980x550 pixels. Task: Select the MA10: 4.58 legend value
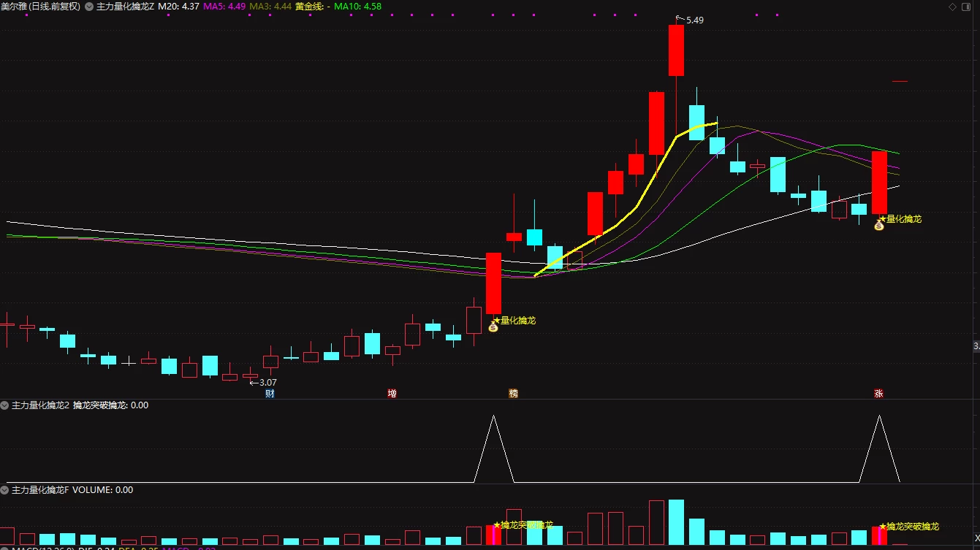click(357, 7)
